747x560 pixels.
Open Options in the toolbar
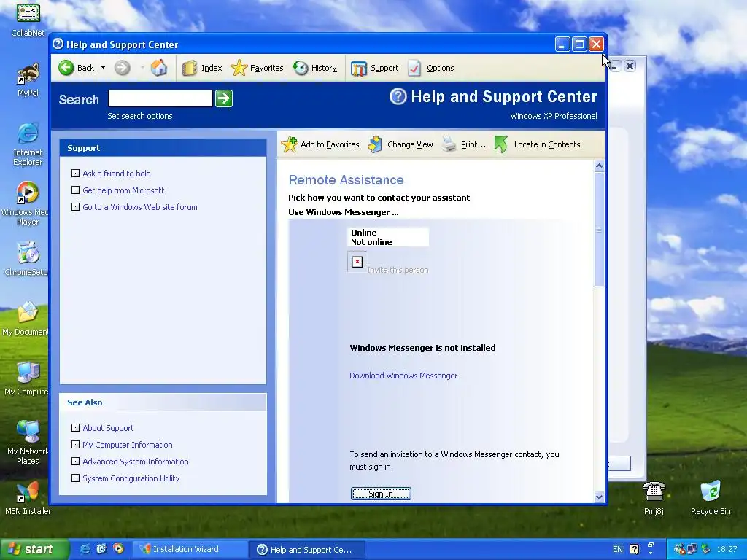[x=431, y=68]
